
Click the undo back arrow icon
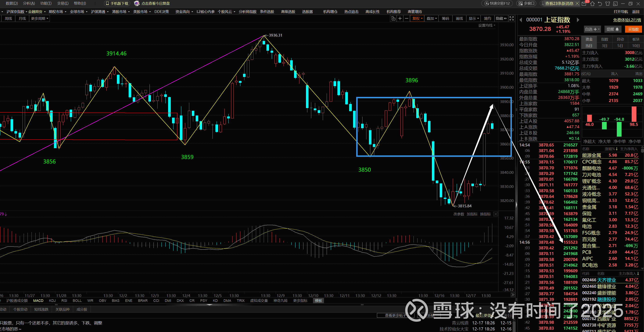coord(600,4)
